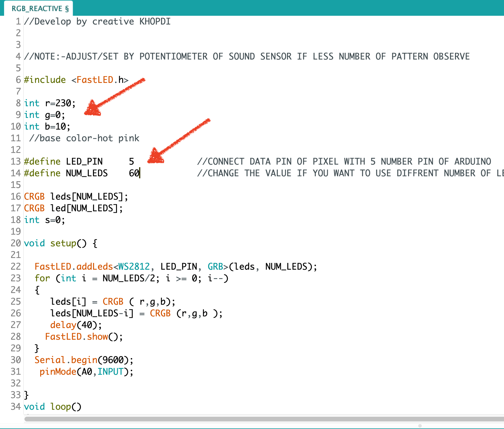Screen dimensions: 504x429
Task: Click the 'void setup() {' line
Action: click(x=61, y=243)
